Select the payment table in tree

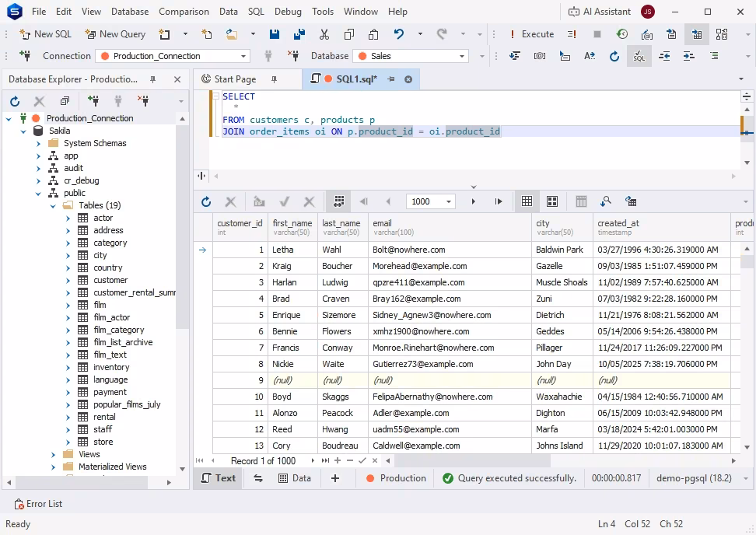(x=110, y=392)
